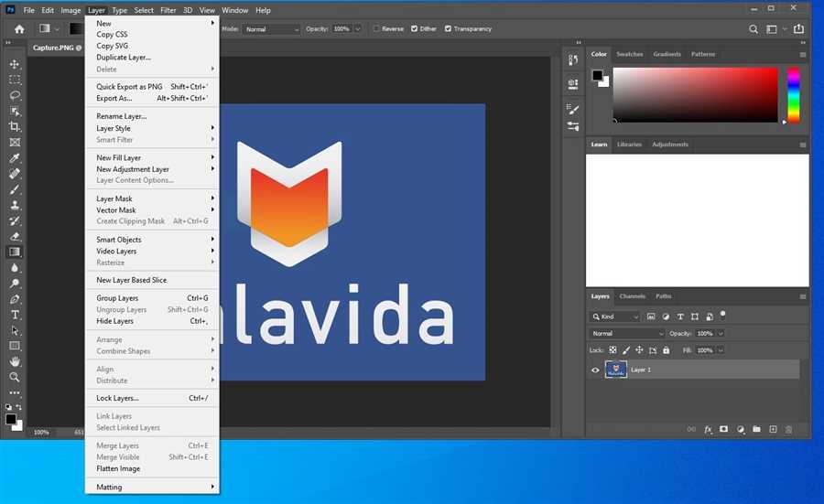This screenshot has height=504, width=824.
Task: Toggle the pixel layer filter icon
Action: coord(651,316)
